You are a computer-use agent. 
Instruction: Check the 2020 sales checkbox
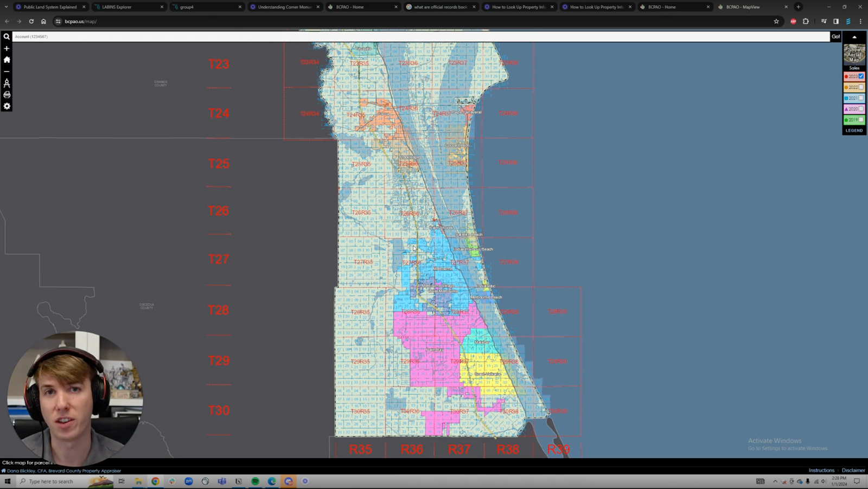tap(861, 109)
